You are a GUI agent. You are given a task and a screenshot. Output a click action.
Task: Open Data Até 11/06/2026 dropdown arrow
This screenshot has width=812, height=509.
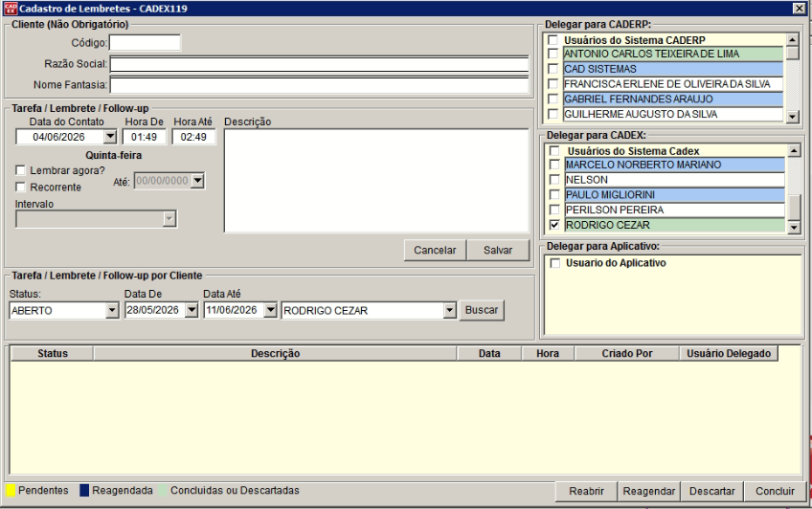pos(270,310)
